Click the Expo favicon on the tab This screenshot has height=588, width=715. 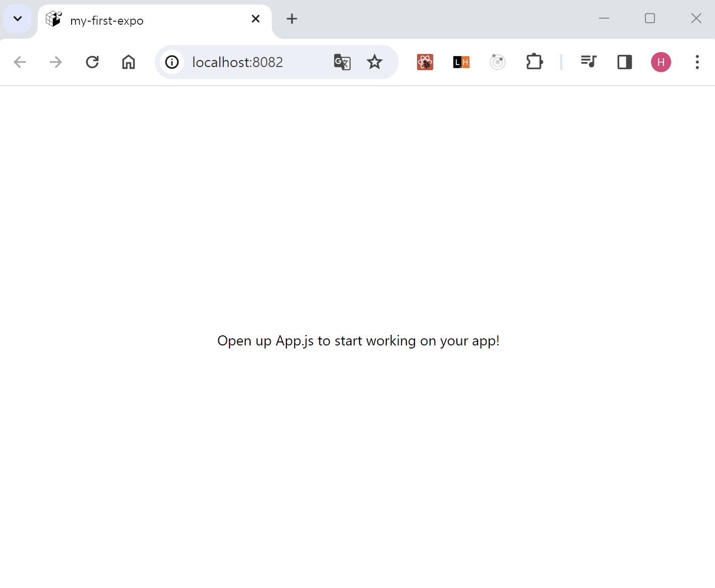pyautogui.click(x=53, y=18)
